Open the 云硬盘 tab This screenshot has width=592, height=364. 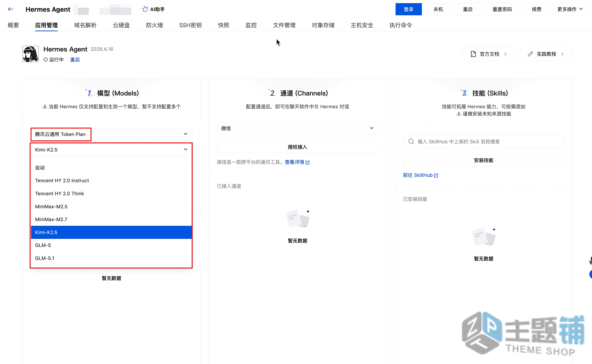[x=121, y=25]
